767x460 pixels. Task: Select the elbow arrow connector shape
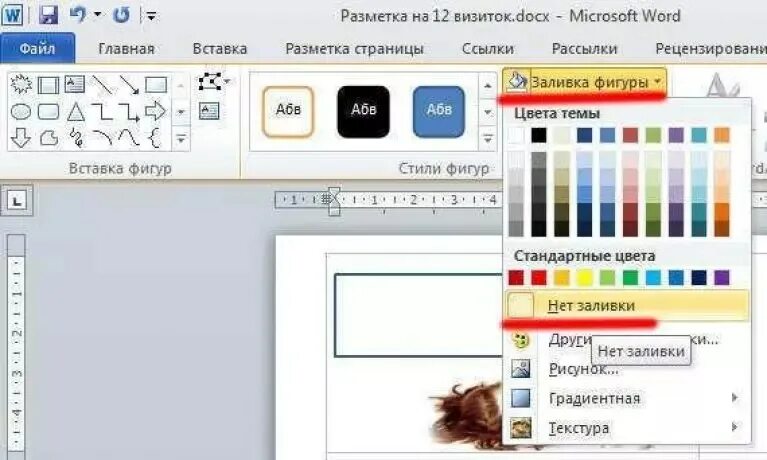tap(129, 112)
